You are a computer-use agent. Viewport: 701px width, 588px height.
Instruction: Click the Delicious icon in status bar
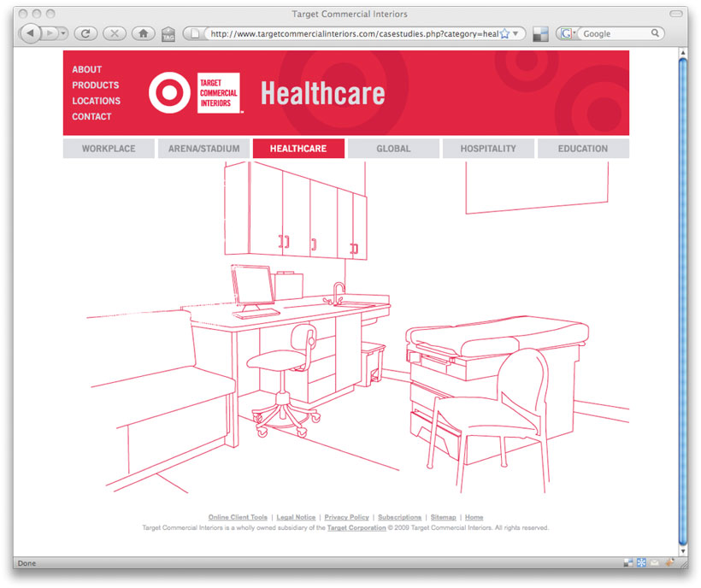pyautogui.click(x=628, y=562)
